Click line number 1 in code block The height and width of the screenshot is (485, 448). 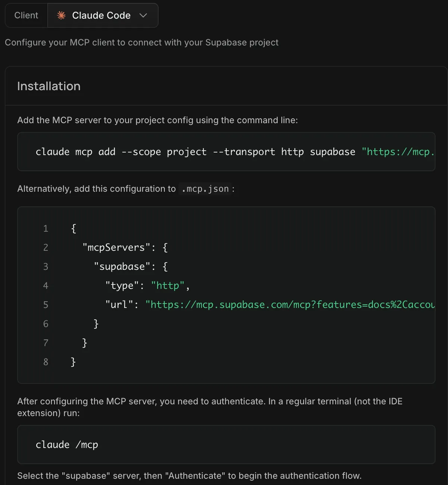pos(46,228)
